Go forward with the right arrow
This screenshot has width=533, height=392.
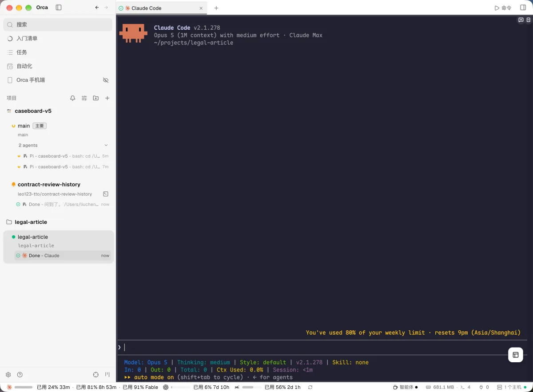106,8
